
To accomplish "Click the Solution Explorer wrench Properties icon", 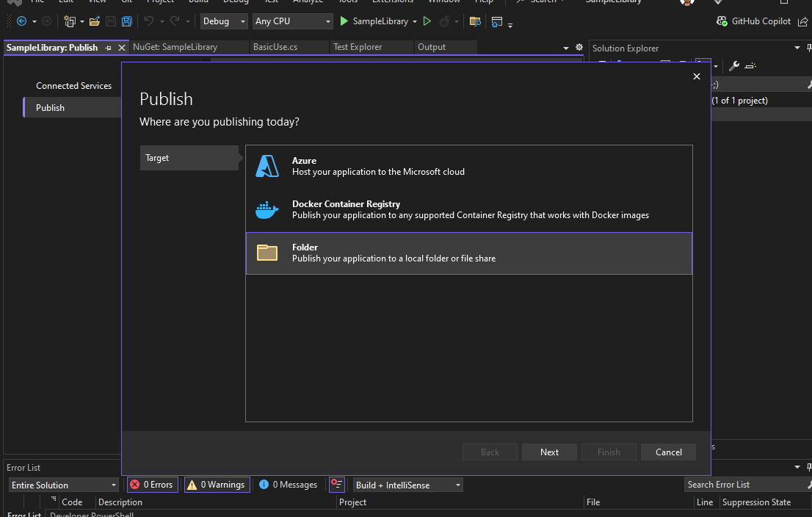I will tap(733, 66).
